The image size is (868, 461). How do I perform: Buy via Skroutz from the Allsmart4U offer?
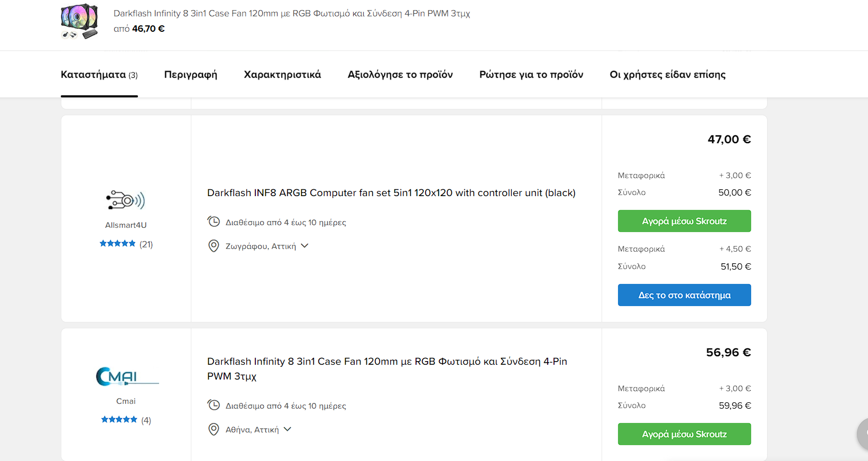684,221
